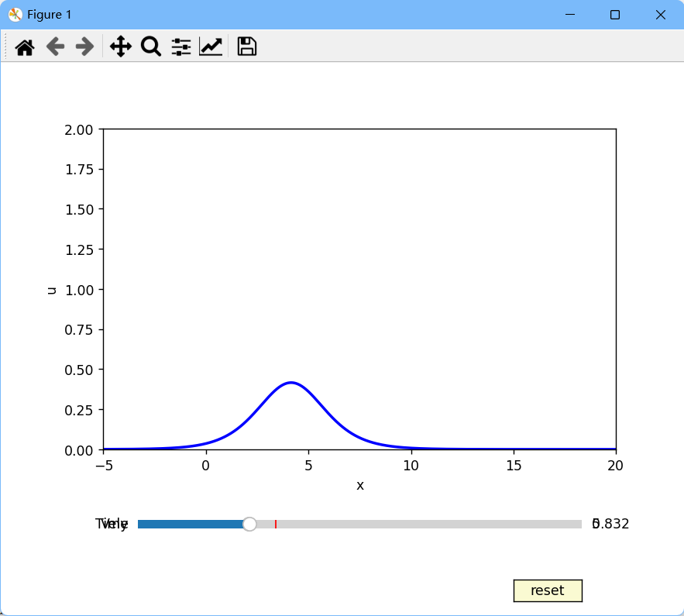
Task: Go forward to next view arrow
Action: click(x=84, y=47)
